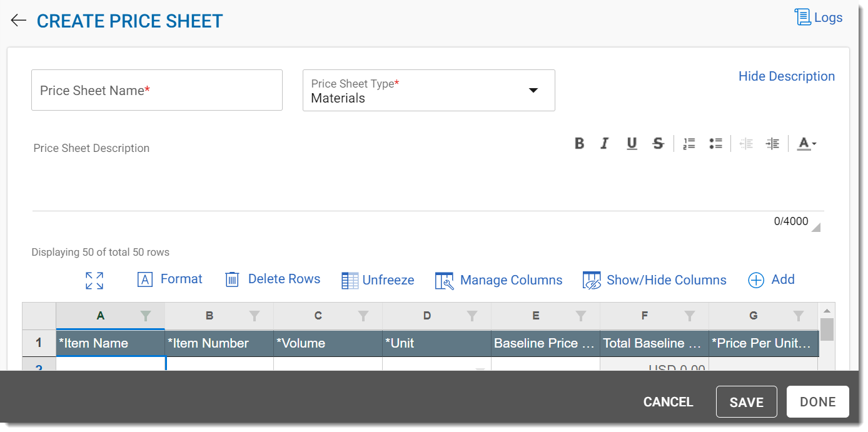Open the text color picker dropdown
The width and height of the screenshot is (868, 432).
tap(806, 144)
